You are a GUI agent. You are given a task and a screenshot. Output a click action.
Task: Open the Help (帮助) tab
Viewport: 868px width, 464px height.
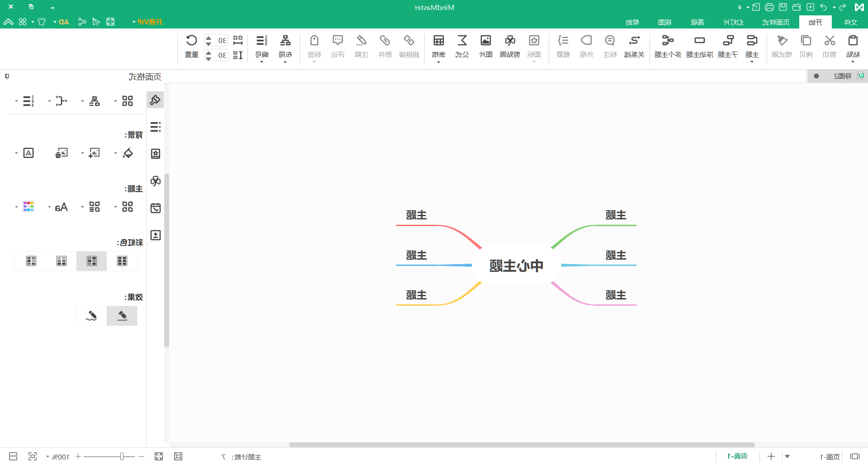[632, 22]
